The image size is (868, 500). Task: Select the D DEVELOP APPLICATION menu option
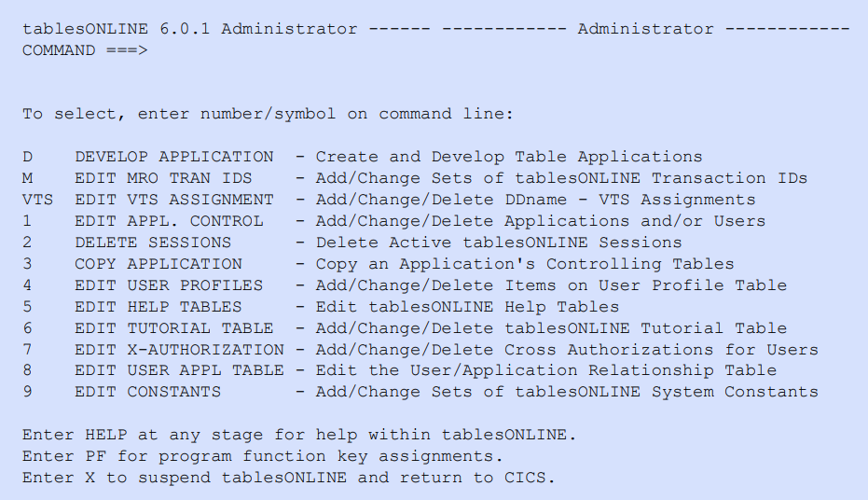(148, 157)
